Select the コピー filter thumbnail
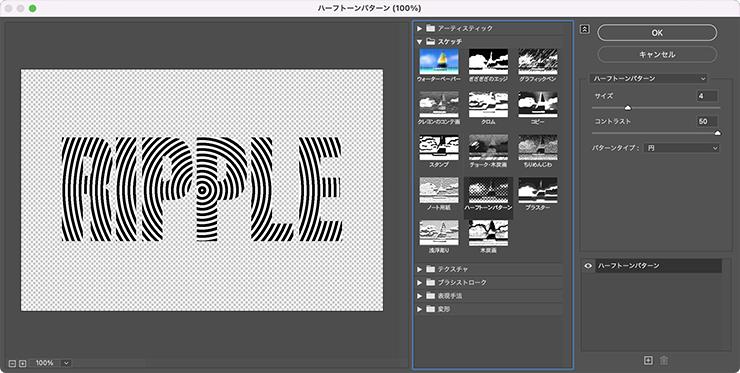Image resolution: width=740 pixels, height=373 pixels. pos(538,104)
